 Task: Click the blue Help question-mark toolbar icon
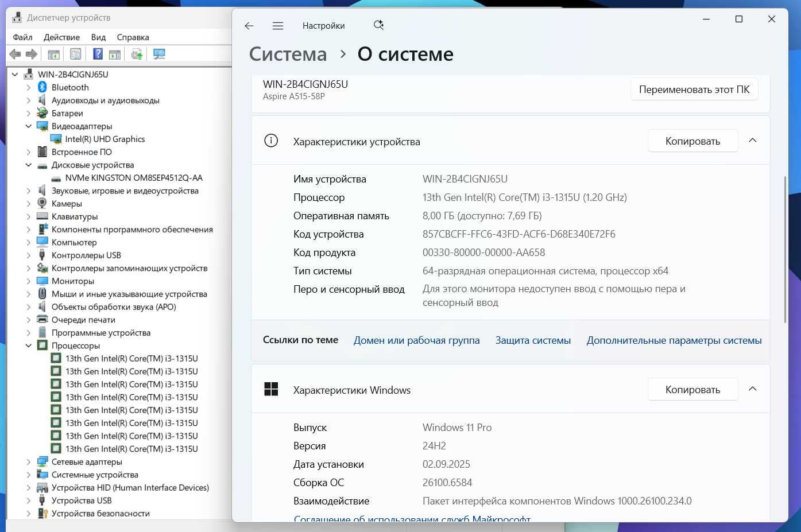coord(98,54)
